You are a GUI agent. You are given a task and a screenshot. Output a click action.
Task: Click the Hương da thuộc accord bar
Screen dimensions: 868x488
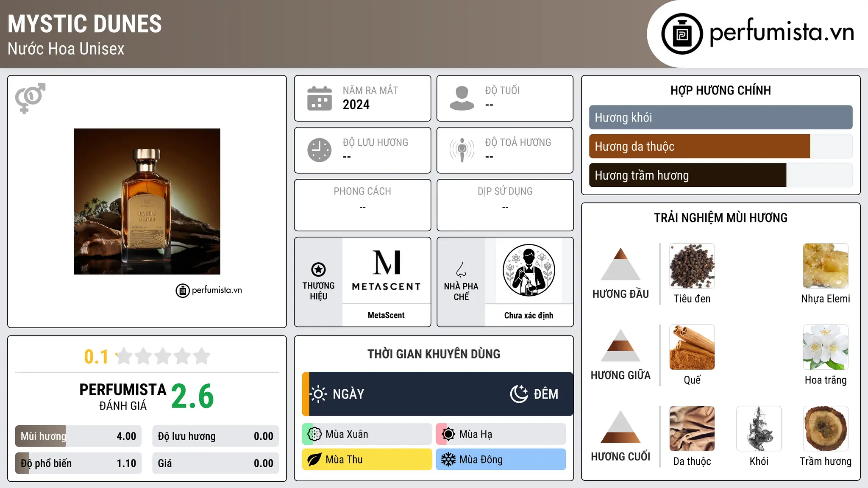click(721, 146)
